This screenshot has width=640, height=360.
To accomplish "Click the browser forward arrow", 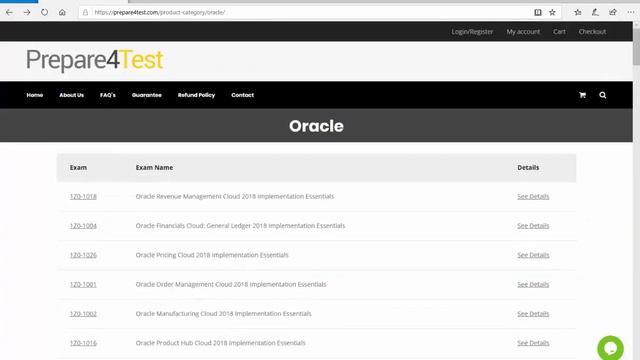I will [x=27, y=12].
